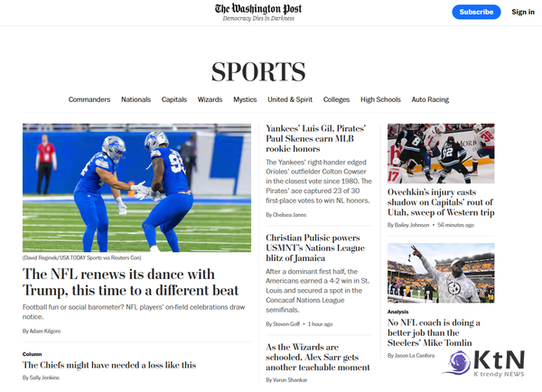View author Sally Jenkins byline
This screenshot has height=392, width=542.
[x=42, y=378]
